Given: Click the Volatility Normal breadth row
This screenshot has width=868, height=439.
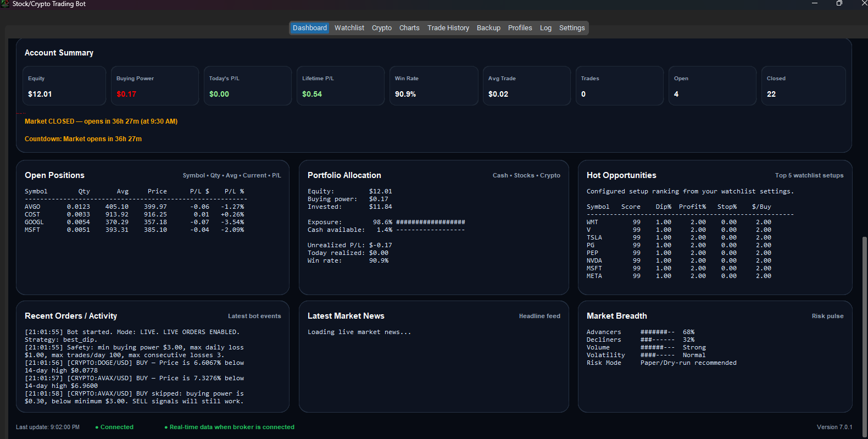Looking at the screenshot, I should 646,355.
